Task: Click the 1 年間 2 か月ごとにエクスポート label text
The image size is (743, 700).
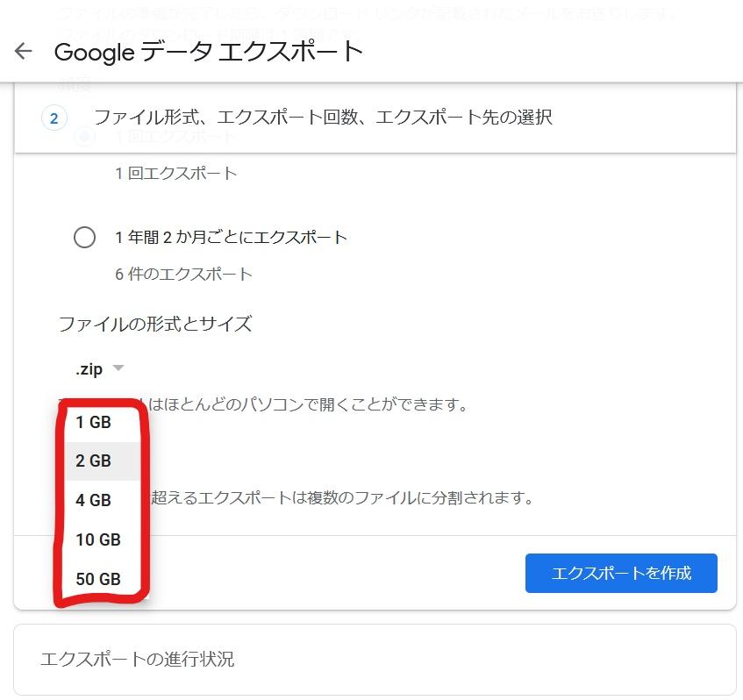Action: (x=231, y=237)
